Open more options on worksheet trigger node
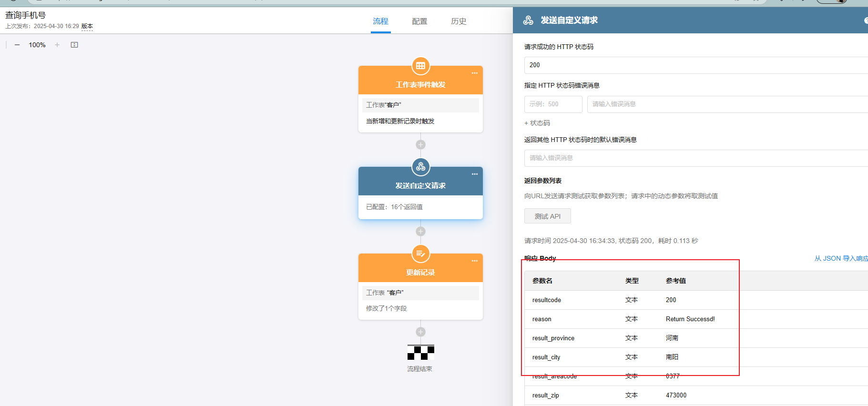This screenshot has height=406, width=868. tap(474, 73)
